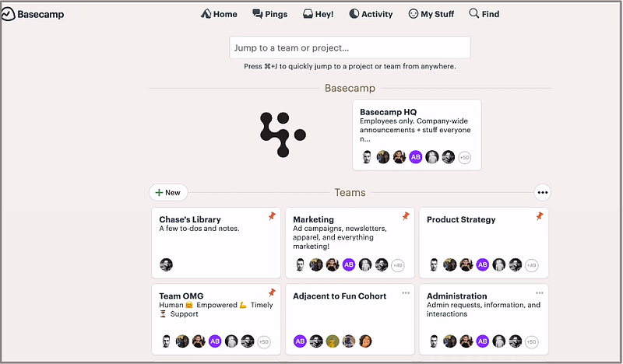Toggle the pin on Marketing card

[x=405, y=216]
